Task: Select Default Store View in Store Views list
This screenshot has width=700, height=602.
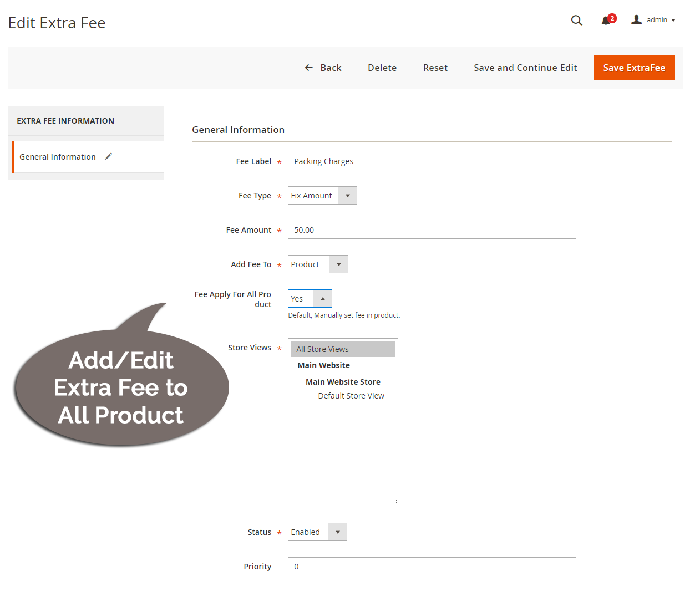Action: click(351, 395)
